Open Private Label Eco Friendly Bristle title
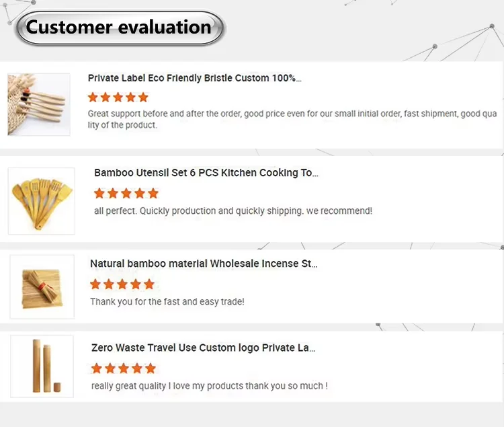 pos(194,78)
